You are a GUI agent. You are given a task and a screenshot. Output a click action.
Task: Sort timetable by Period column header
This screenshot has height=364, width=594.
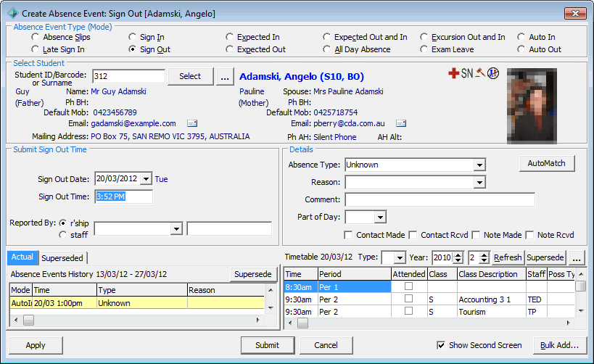[354, 274]
